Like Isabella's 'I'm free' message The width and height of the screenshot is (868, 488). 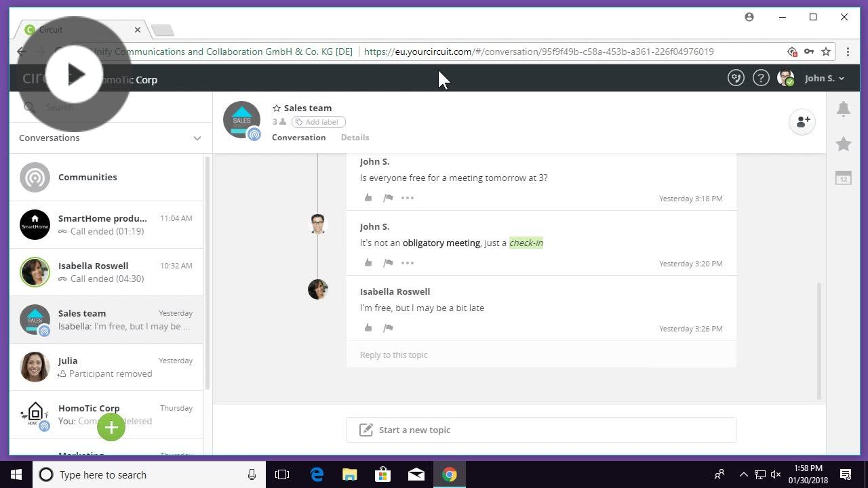368,328
